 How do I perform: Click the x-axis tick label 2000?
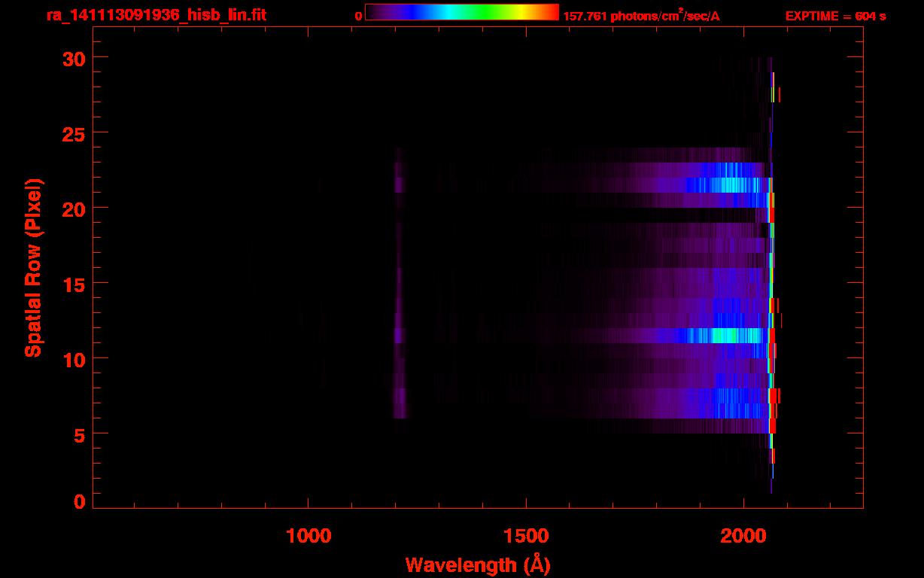click(743, 535)
